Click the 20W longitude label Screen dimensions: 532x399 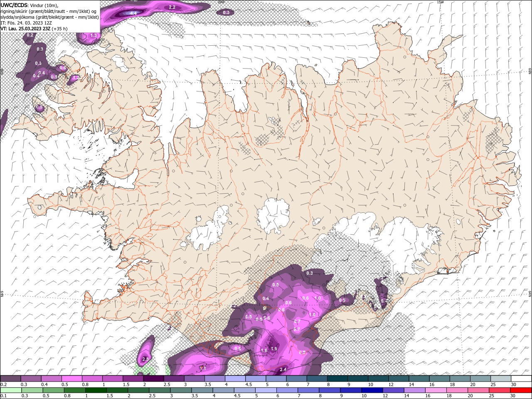221,2
